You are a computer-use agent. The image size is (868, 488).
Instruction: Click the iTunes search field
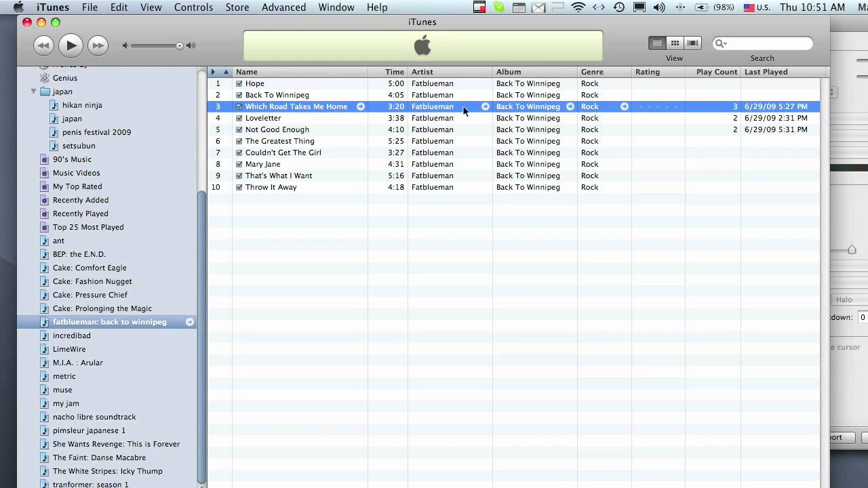click(x=762, y=43)
